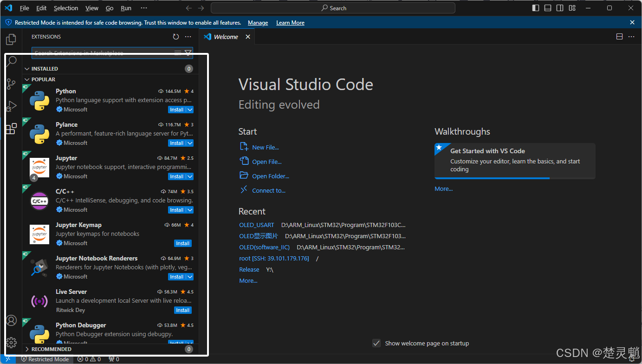The image size is (642, 364).
Task: Click Manage in Restricted Mode banner
Action: (258, 23)
